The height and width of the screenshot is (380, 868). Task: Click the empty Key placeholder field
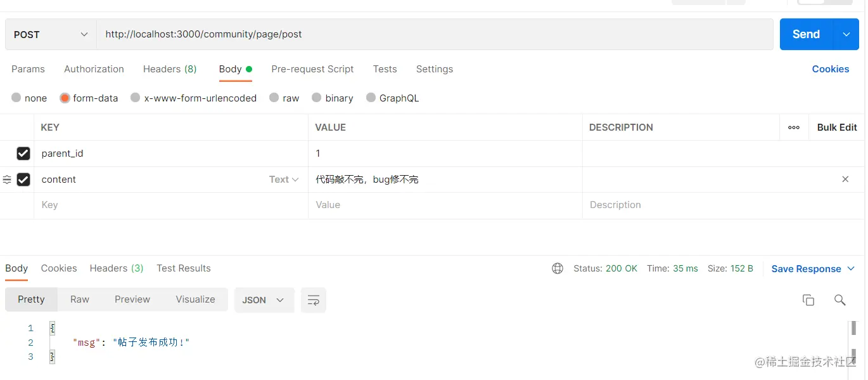click(x=171, y=205)
